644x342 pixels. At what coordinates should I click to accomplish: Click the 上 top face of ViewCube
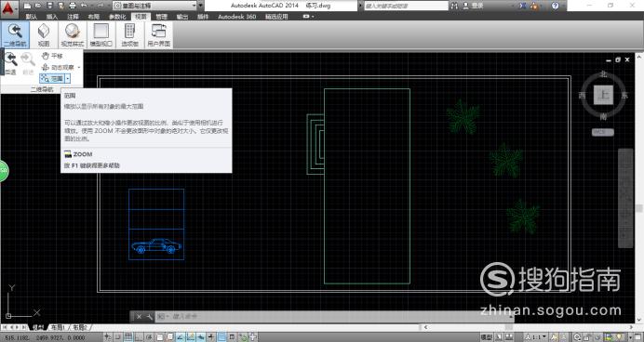click(603, 95)
